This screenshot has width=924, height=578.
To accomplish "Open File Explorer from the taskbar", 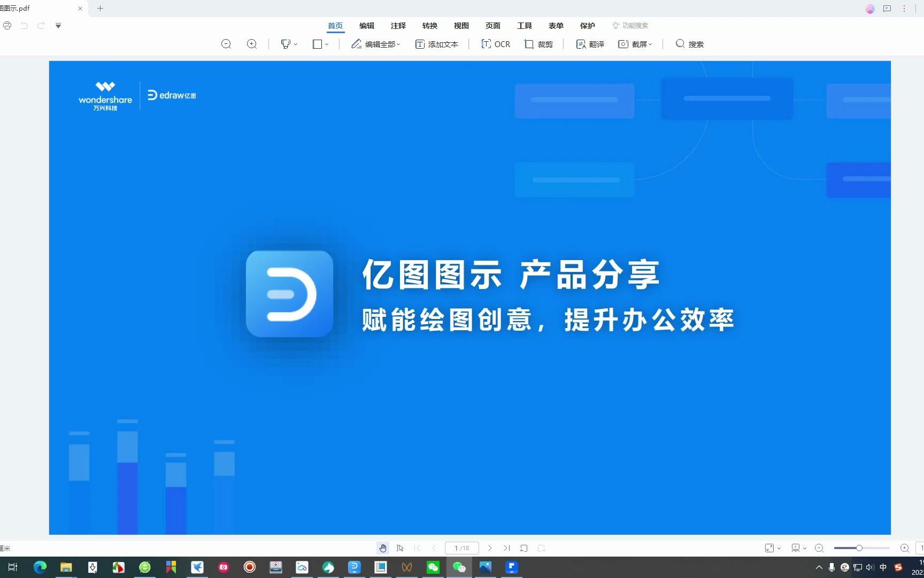I will coord(66,567).
